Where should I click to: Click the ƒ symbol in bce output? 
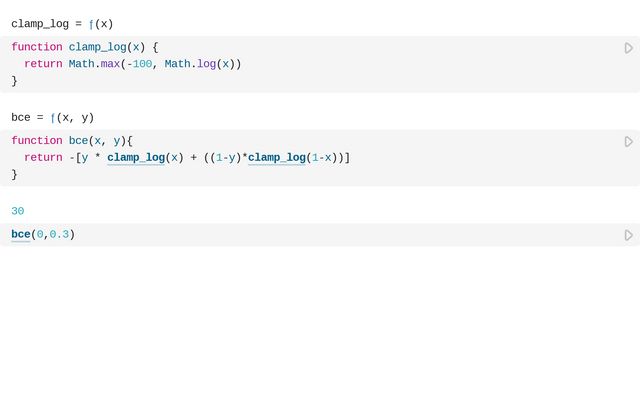[54, 118]
